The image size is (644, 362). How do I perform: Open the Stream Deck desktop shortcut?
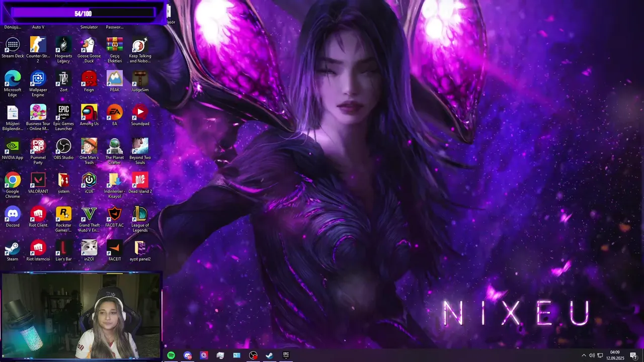click(x=13, y=48)
